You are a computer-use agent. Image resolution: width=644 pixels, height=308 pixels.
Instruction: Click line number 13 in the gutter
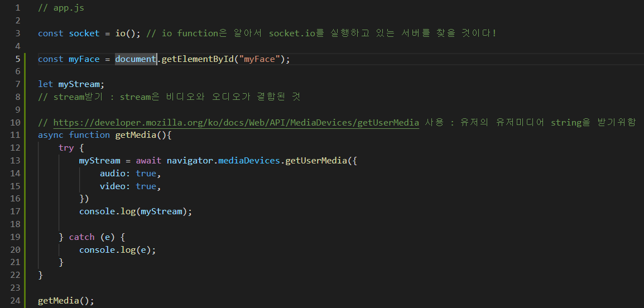click(15, 161)
